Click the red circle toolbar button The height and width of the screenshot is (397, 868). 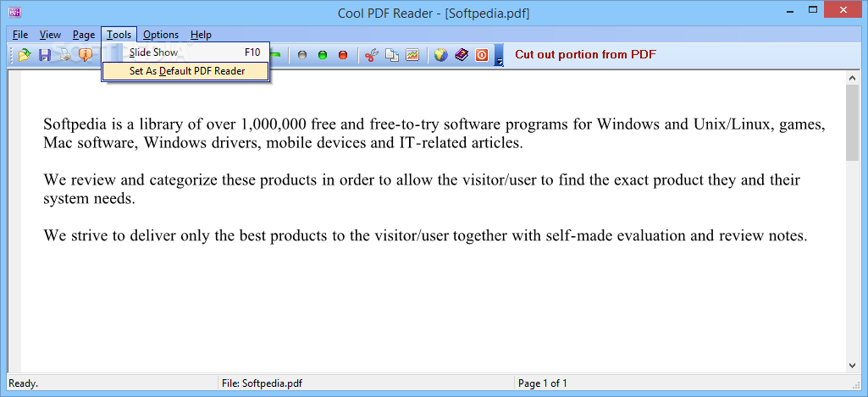click(343, 55)
